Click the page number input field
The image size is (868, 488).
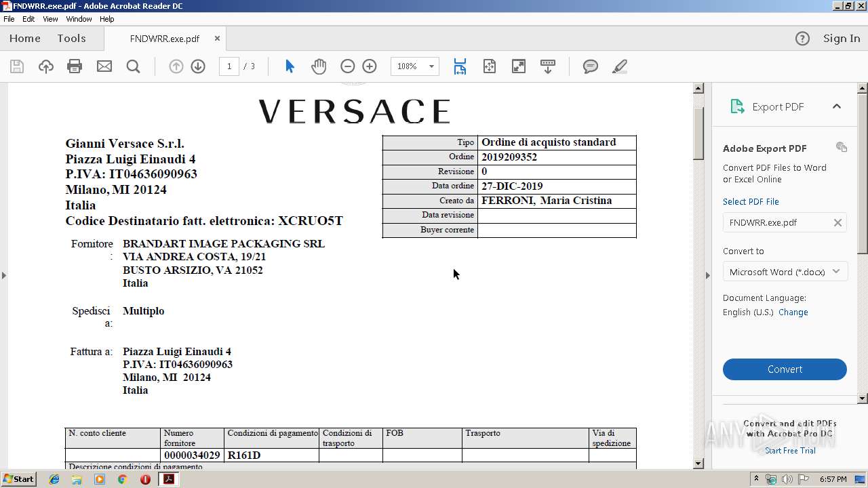229,66
